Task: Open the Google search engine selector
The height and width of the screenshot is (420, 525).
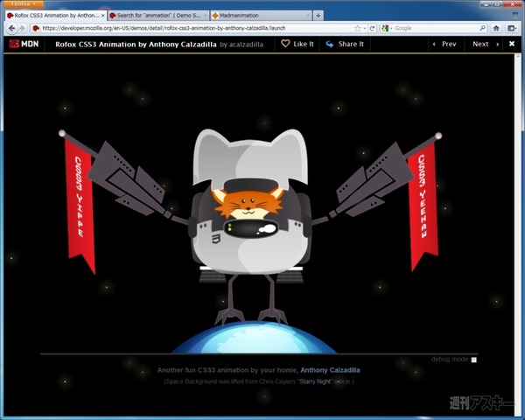Action: click(x=387, y=28)
